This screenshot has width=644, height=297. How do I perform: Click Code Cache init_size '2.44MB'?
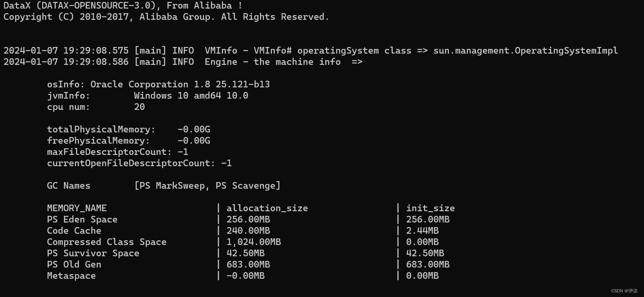coord(422,231)
